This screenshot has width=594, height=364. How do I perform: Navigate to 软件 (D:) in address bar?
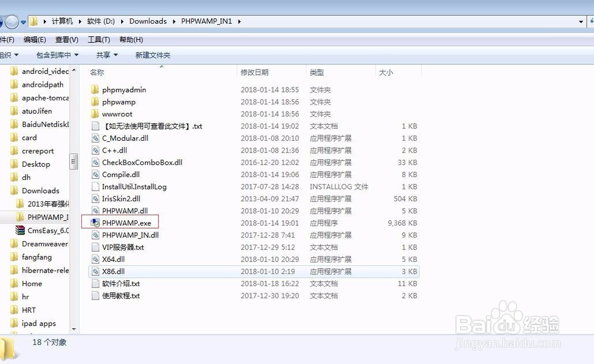(101, 21)
